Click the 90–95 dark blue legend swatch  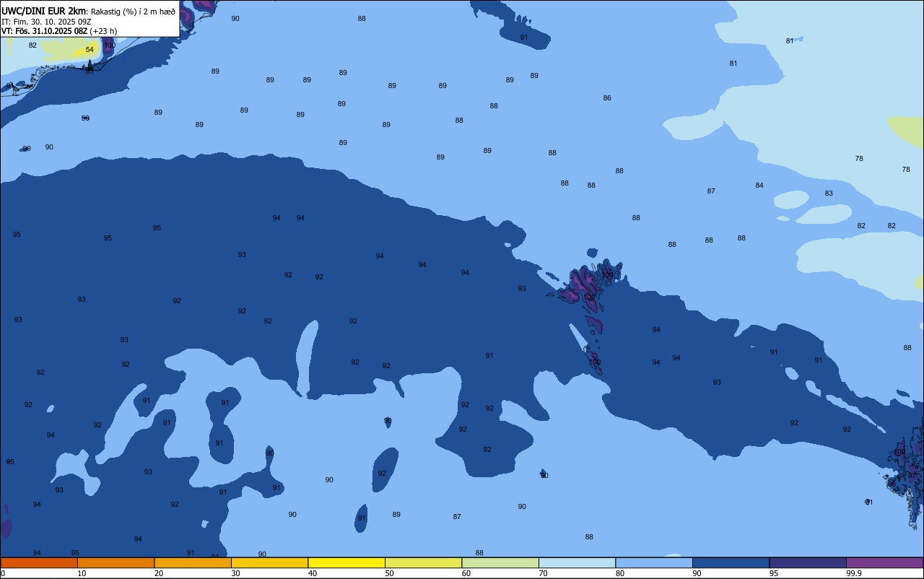click(x=731, y=562)
